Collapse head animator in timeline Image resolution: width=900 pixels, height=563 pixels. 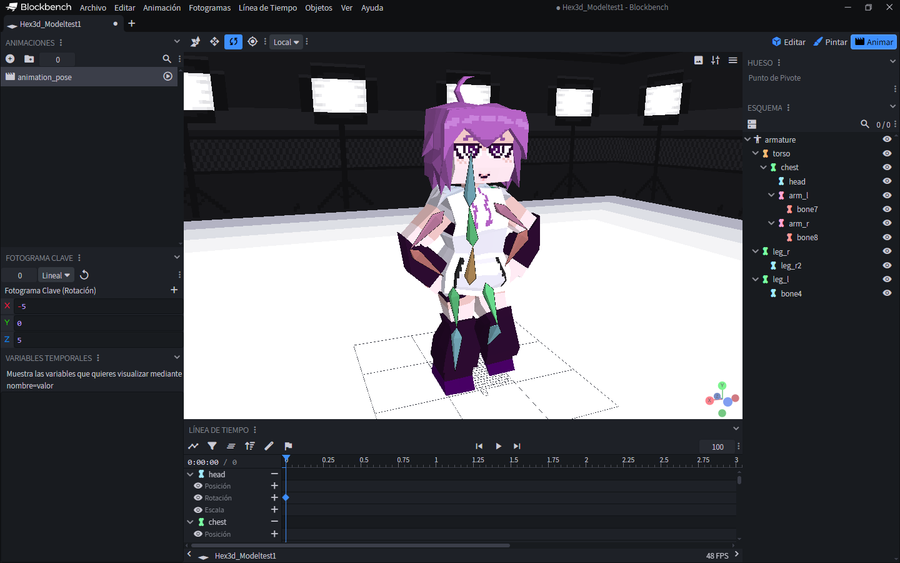tap(191, 474)
